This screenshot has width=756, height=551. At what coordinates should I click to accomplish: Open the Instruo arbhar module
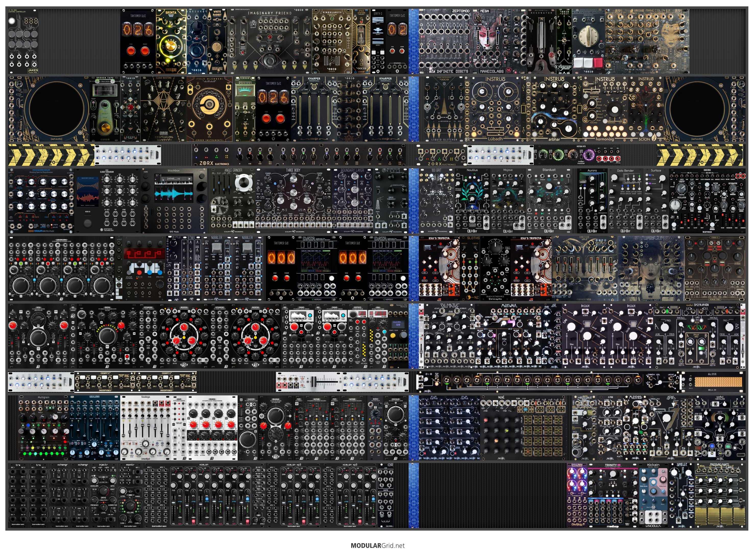coord(554,109)
